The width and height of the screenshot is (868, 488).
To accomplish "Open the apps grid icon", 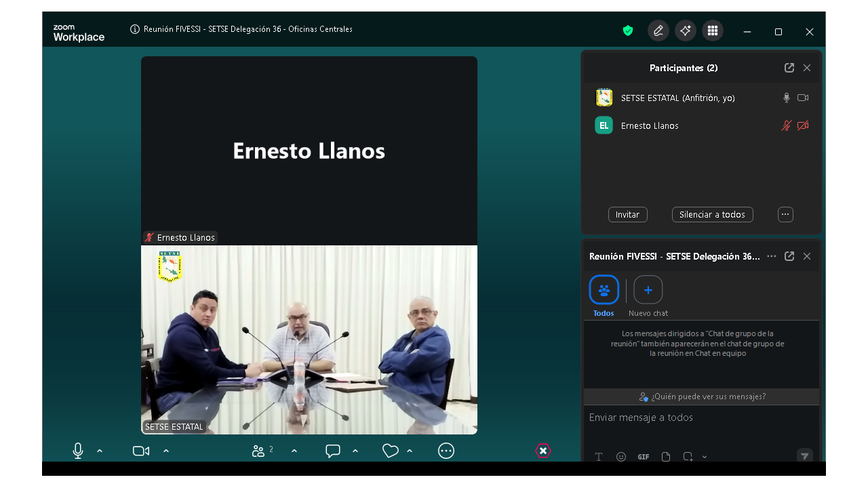I will [x=712, y=30].
